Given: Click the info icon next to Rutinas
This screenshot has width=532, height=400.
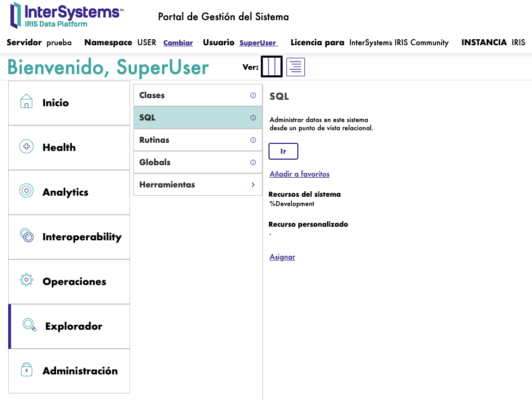Looking at the screenshot, I should [253, 140].
